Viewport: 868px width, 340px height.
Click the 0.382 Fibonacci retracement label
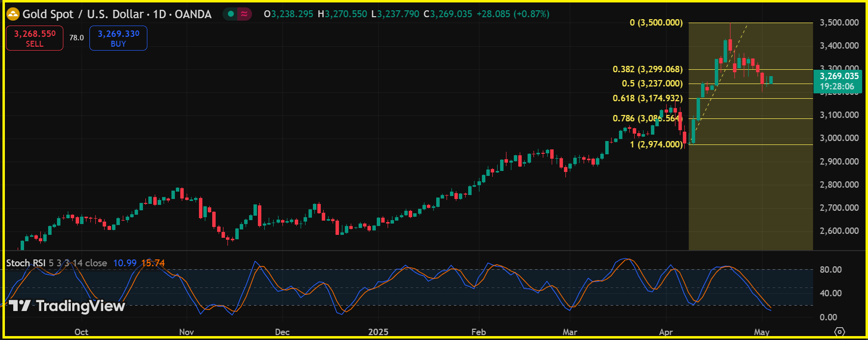pyautogui.click(x=647, y=69)
